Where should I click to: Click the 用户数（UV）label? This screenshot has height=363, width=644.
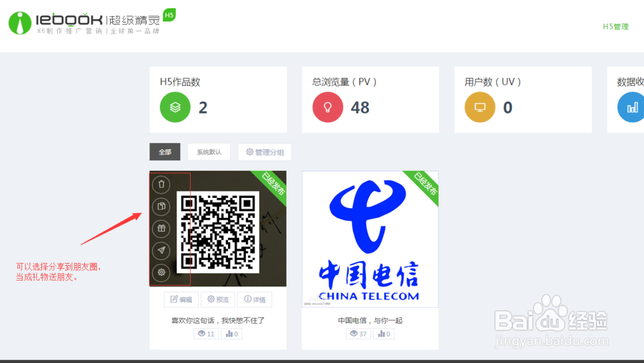tap(493, 82)
